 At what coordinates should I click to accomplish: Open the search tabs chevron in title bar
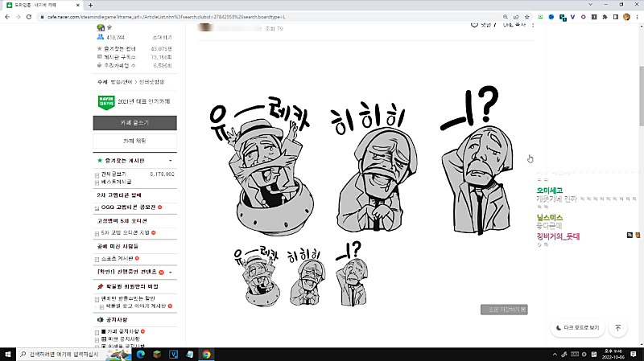590,5
